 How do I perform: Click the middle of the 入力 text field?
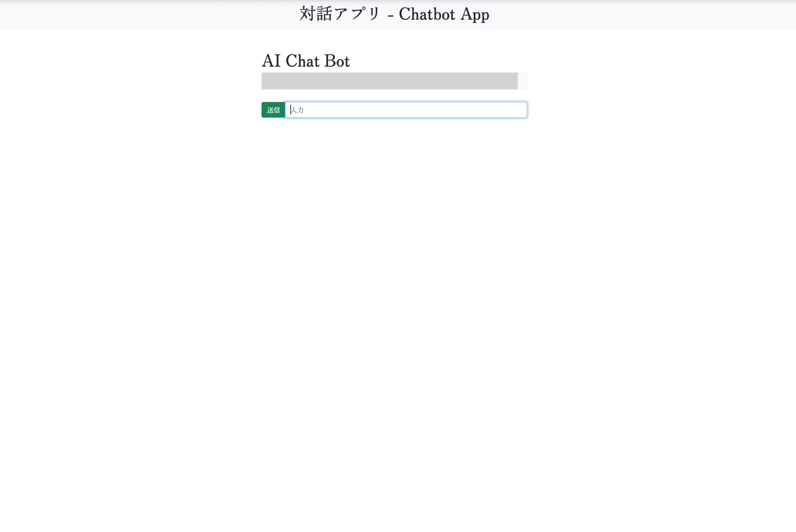point(406,110)
